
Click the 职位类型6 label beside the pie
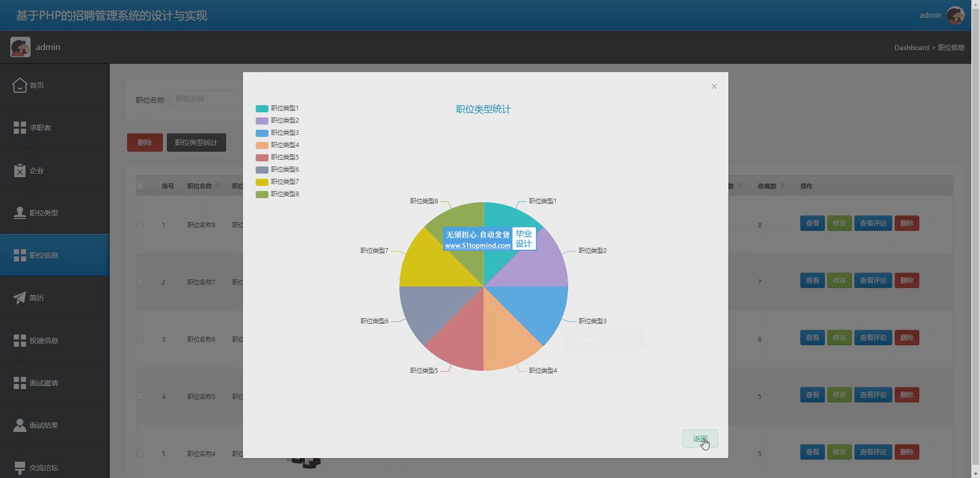375,321
